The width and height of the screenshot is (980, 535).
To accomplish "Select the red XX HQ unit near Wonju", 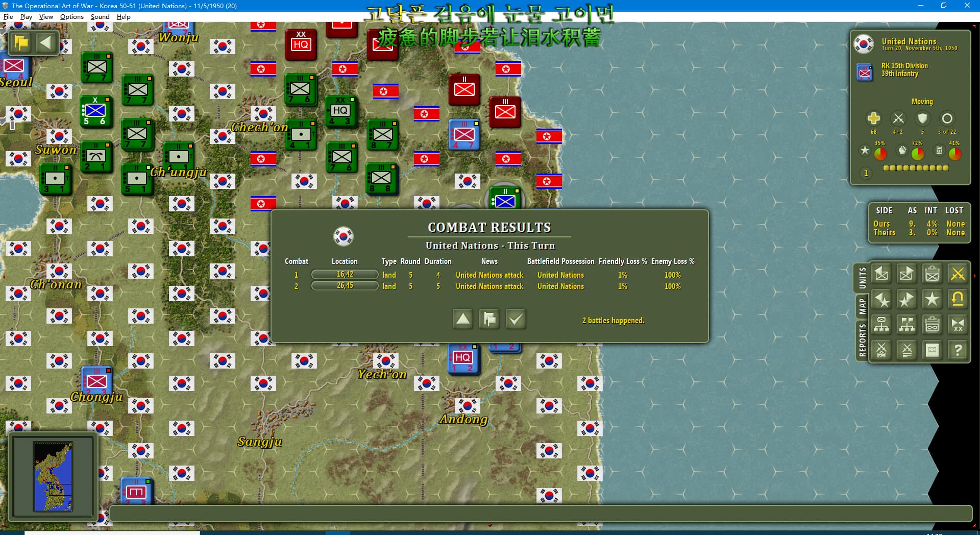I will (x=301, y=44).
